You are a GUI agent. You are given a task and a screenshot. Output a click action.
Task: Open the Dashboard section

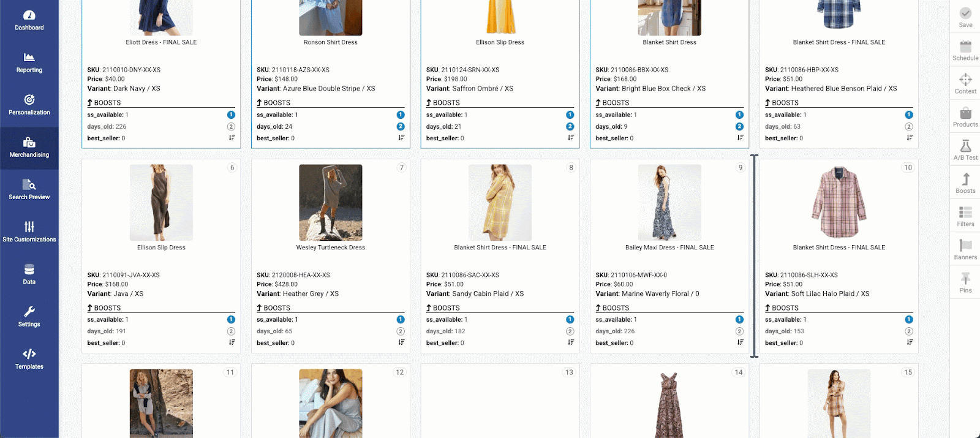[29, 21]
